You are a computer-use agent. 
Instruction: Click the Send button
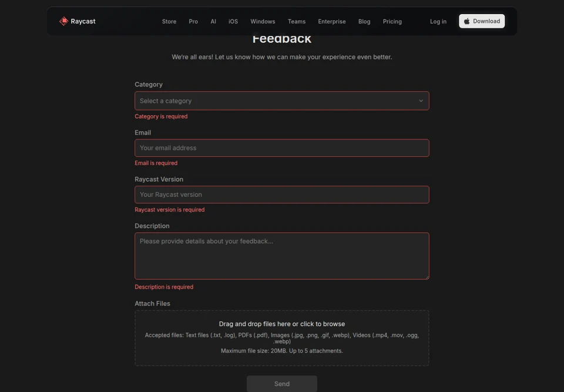click(x=281, y=384)
